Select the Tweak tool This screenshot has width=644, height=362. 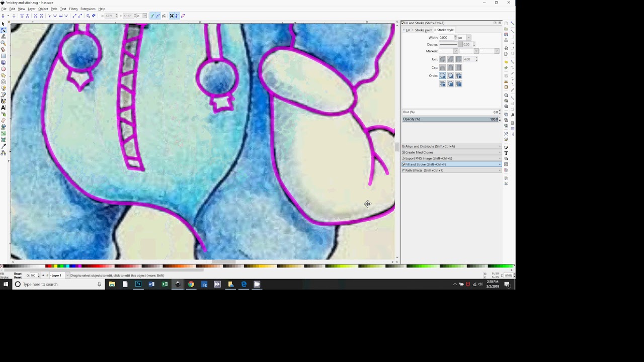click(4, 37)
